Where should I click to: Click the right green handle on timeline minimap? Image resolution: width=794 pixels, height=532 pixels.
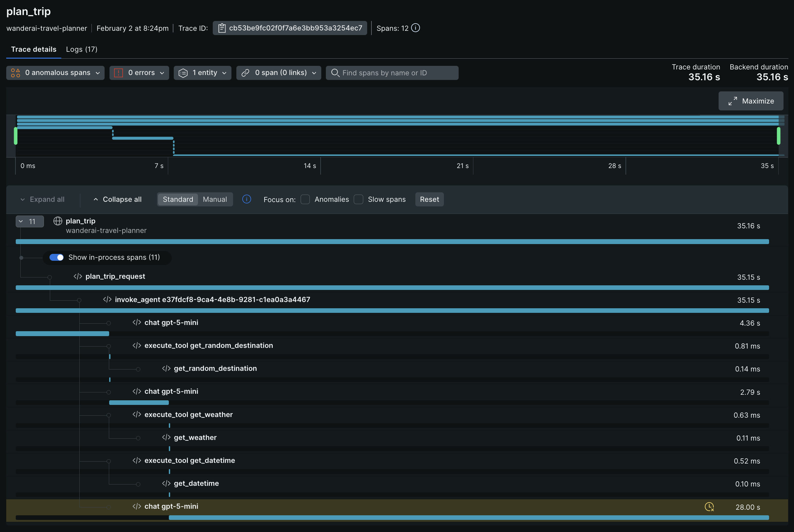(x=778, y=136)
